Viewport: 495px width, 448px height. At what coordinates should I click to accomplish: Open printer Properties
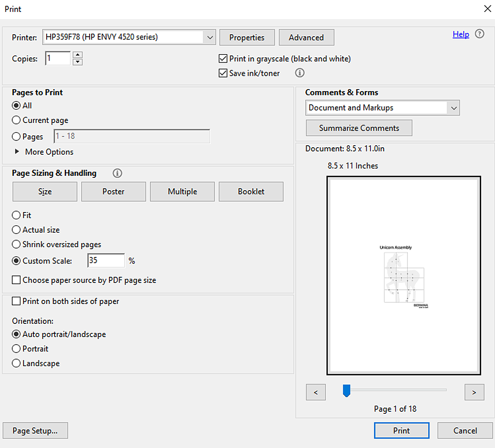[247, 38]
